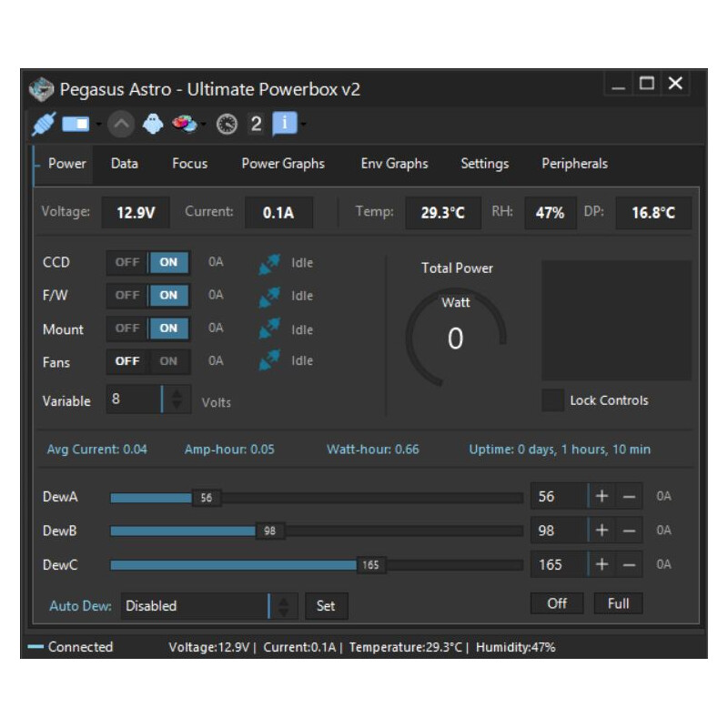Decrease DewB with minus button
The image size is (728, 728).
coord(629,531)
